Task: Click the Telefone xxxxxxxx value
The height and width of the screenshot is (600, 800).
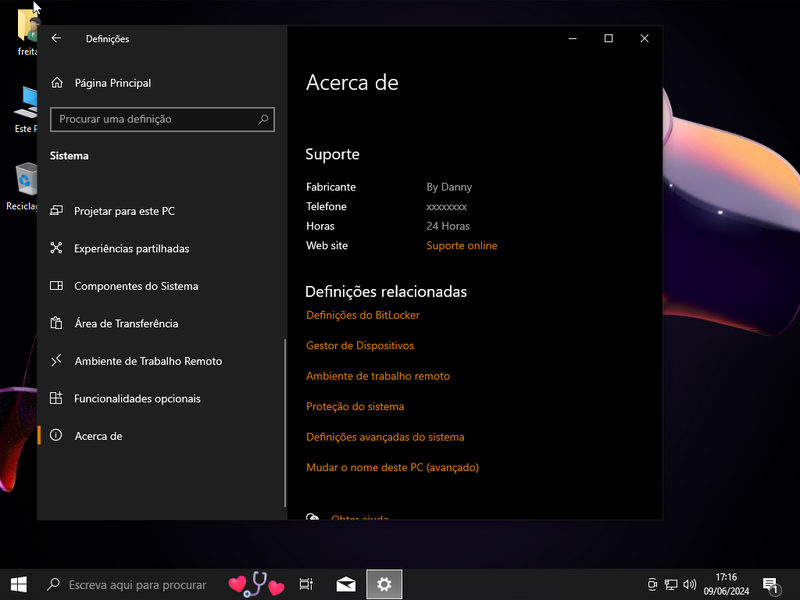Action: [x=446, y=207]
